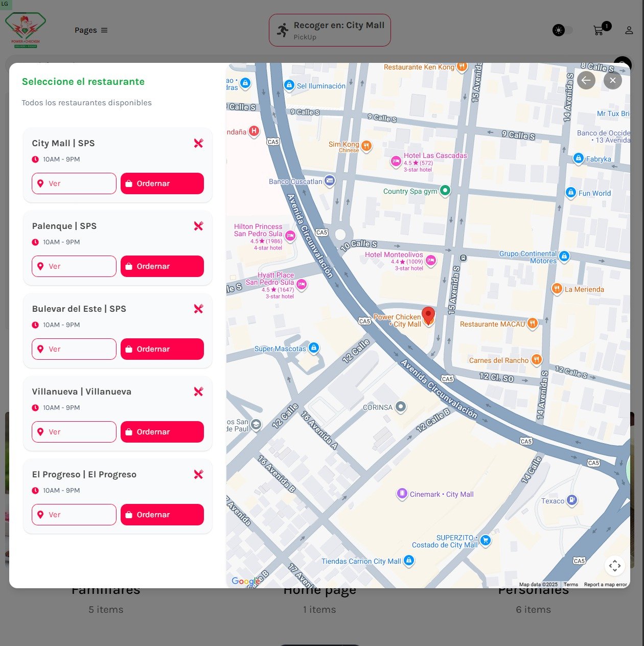Click Ordernar for El Progreso restaurant
644x646 pixels.
coord(162,515)
